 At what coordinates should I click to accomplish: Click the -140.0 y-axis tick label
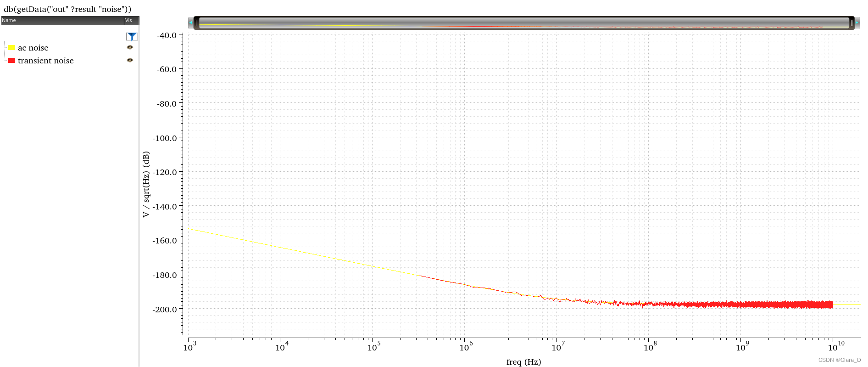tap(165, 207)
